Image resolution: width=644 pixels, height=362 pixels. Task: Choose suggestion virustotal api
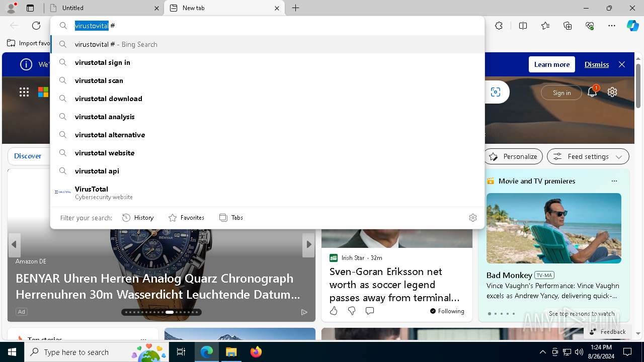pos(267,171)
